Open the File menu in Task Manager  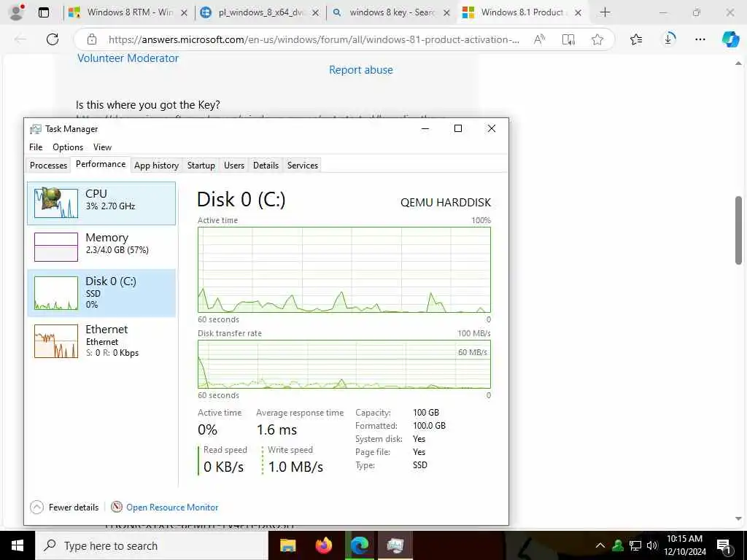[36, 147]
